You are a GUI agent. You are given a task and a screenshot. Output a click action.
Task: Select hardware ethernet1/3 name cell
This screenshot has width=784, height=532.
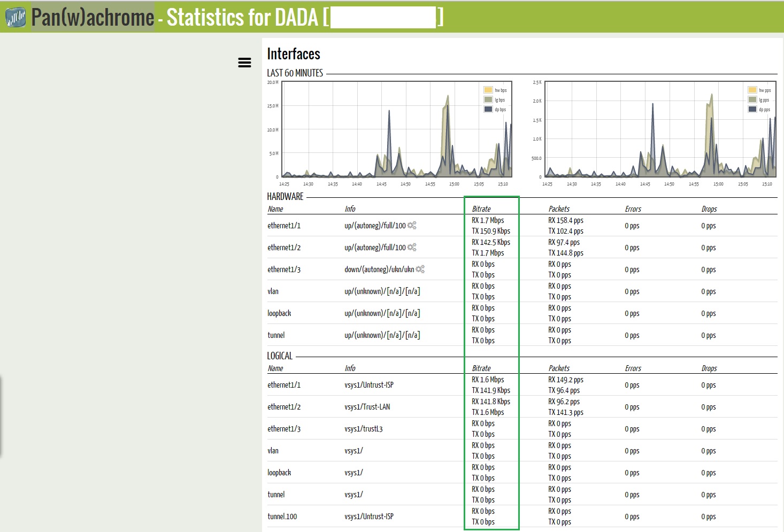[284, 269]
